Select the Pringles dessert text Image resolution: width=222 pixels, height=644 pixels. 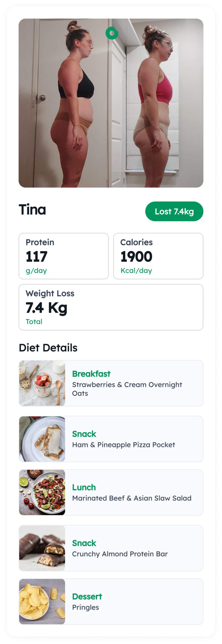86,607
